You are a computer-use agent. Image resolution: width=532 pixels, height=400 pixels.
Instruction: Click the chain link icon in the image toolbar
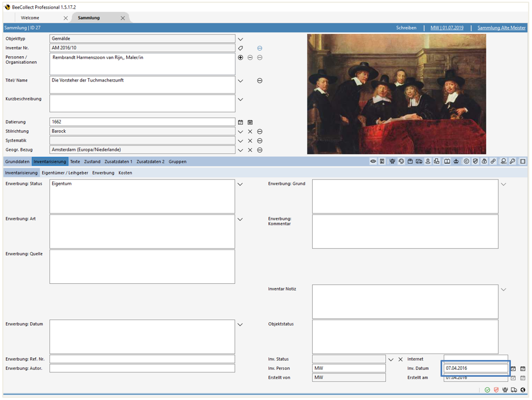pyautogui.click(x=493, y=161)
